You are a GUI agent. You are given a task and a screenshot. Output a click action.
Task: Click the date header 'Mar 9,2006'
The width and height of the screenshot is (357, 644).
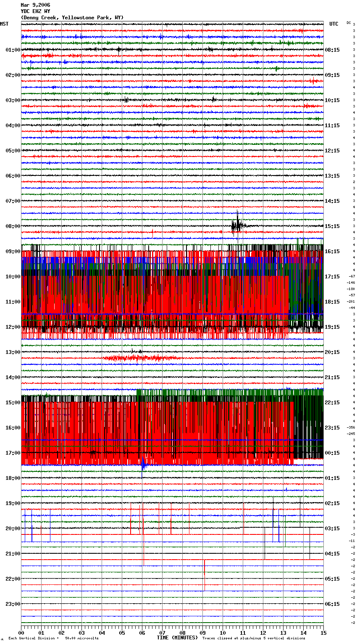tap(35, 5)
